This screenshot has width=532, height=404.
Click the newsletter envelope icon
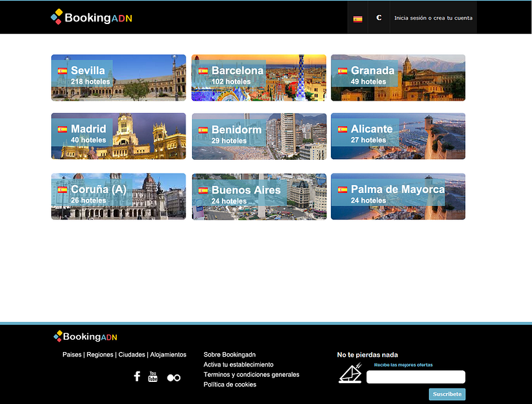(350, 373)
